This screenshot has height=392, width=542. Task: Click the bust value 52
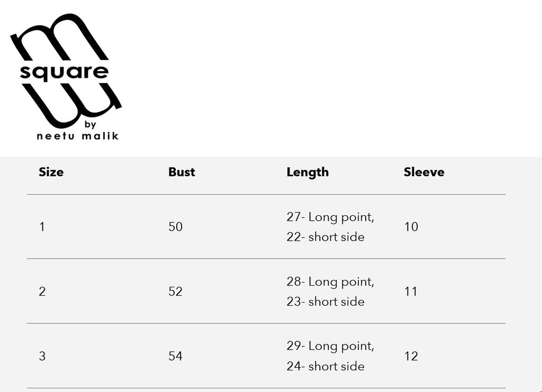[x=175, y=291]
